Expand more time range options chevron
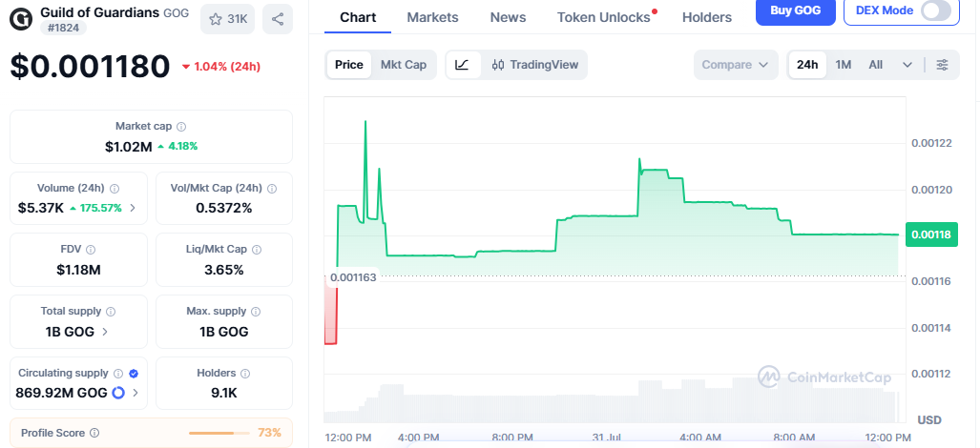 (907, 65)
